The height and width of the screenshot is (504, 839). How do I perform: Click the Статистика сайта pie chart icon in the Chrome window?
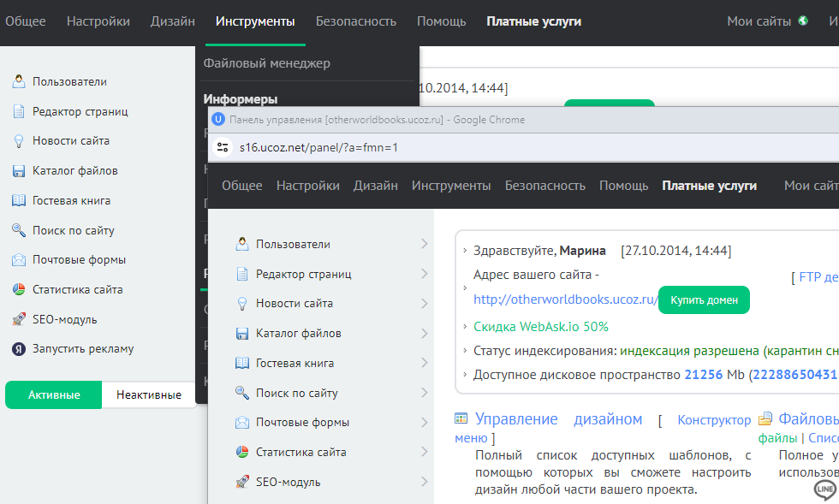tap(242, 452)
